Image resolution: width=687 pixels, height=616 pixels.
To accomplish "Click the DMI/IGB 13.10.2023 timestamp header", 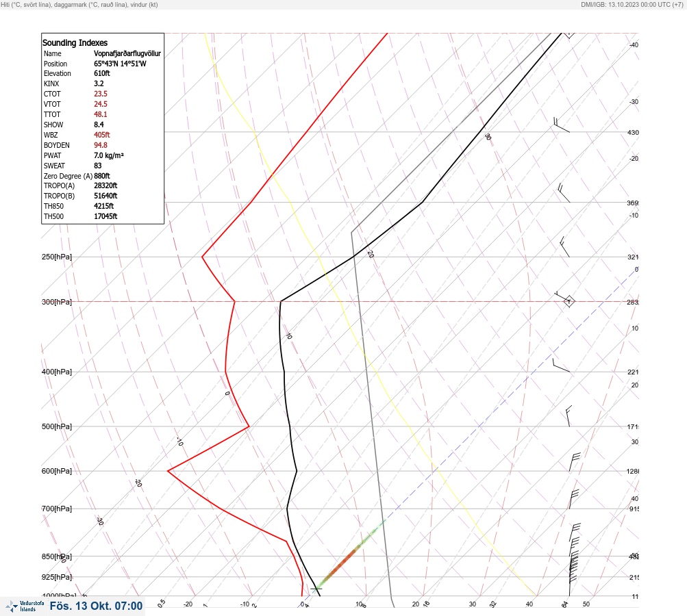I will pos(632,4).
